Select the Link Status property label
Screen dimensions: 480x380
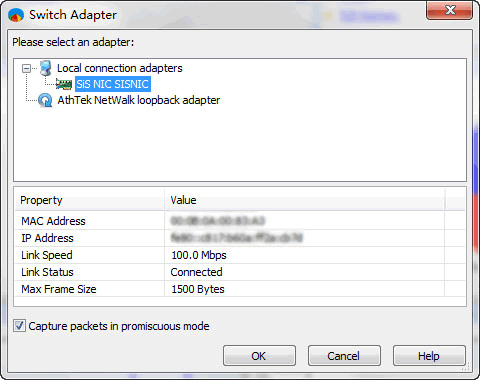[x=47, y=272]
